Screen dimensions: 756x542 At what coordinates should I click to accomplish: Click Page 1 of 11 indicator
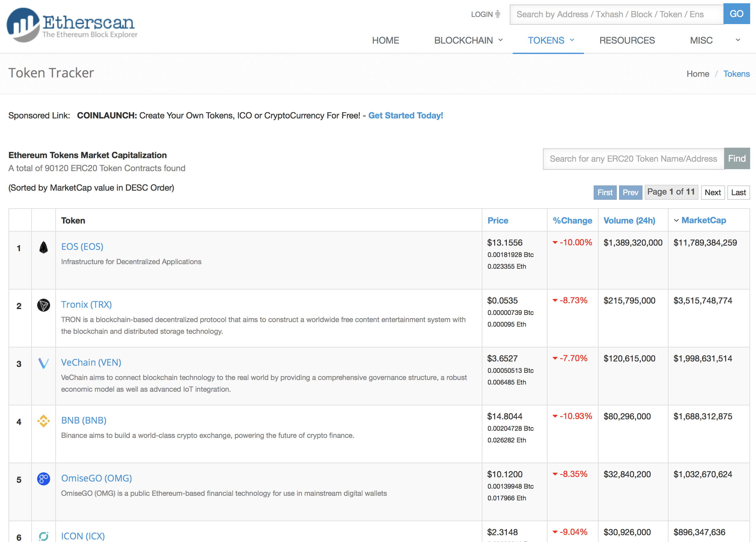[x=671, y=192]
